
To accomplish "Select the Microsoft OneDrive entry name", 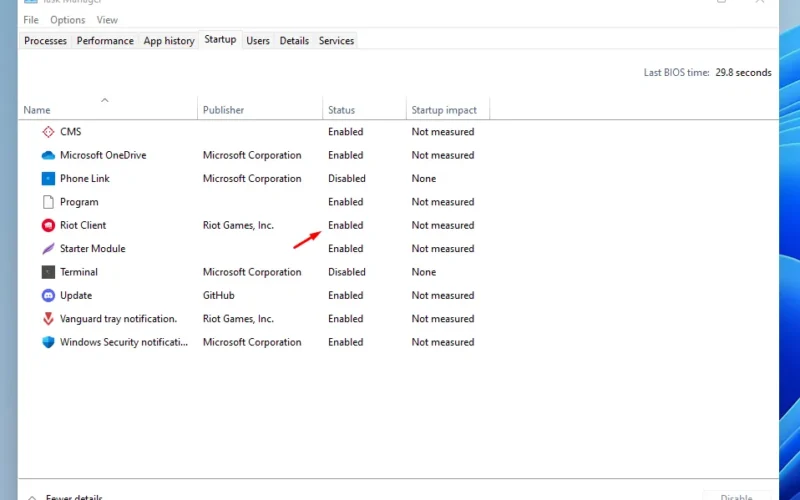I will pyautogui.click(x=103, y=155).
